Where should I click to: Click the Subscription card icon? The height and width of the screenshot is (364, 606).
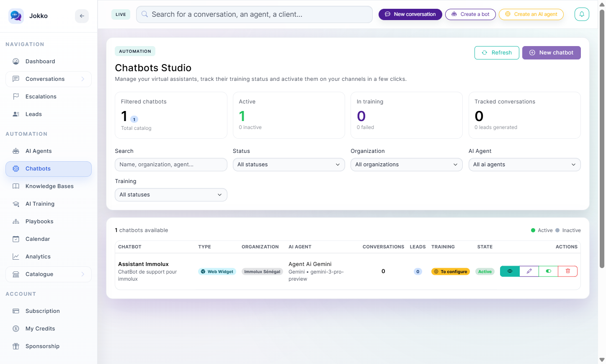tap(16, 311)
